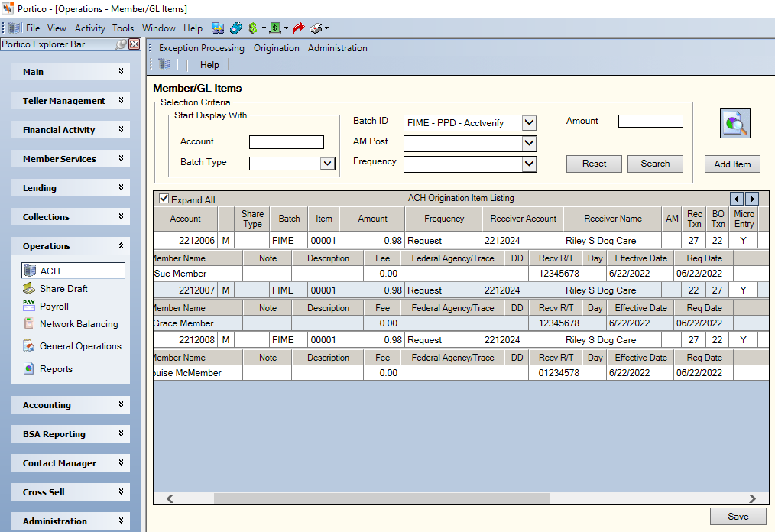Click the blue card reader toolbar icon
775x532 pixels.
point(235,28)
